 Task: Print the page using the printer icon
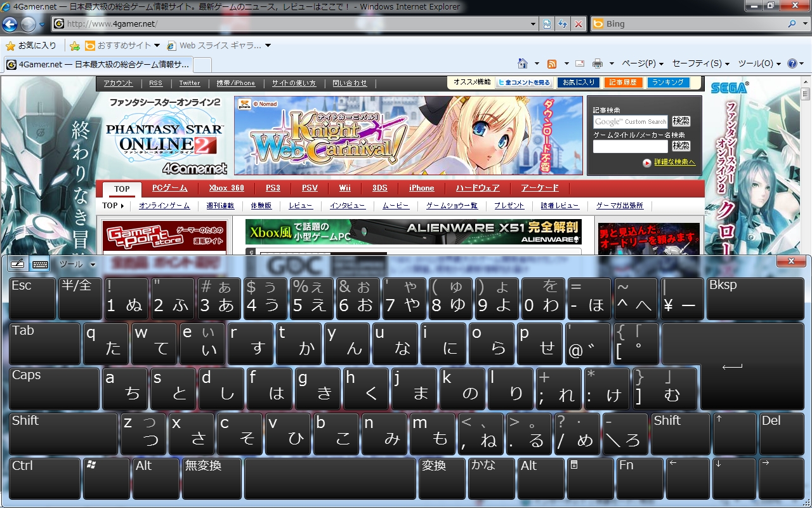tap(597, 63)
